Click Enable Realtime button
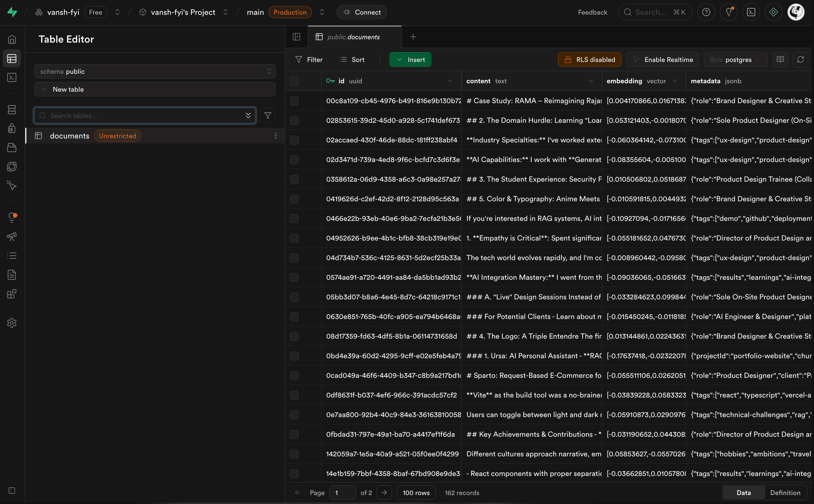 click(x=663, y=60)
